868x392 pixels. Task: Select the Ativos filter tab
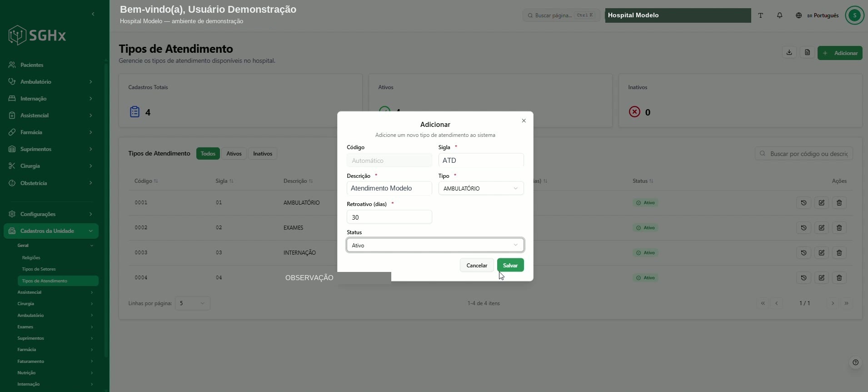pyautogui.click(x=234, y=154)
